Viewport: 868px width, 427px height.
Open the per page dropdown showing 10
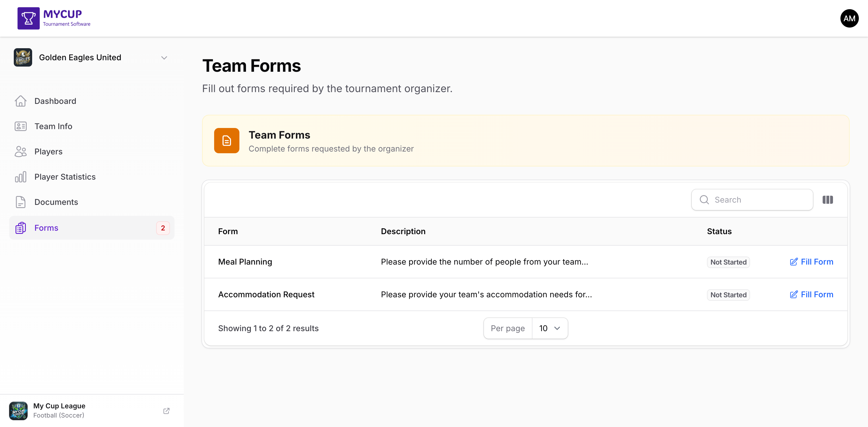pos(549,328)
